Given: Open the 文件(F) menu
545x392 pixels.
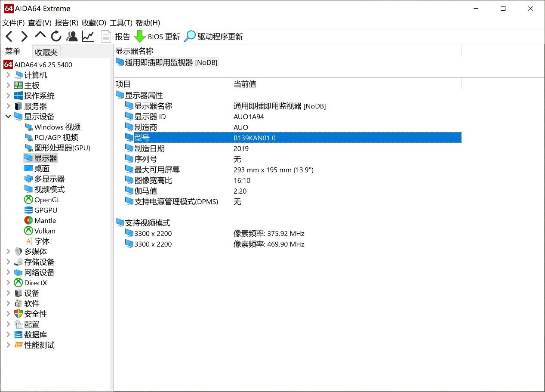Looking at the screenshot, I should pos(13,23).
